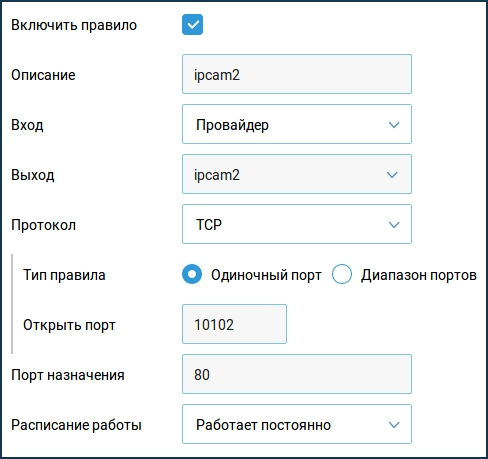Viewport: 488px width, 459px height.
Task: Click the Вход label
Action: [27, 125]
